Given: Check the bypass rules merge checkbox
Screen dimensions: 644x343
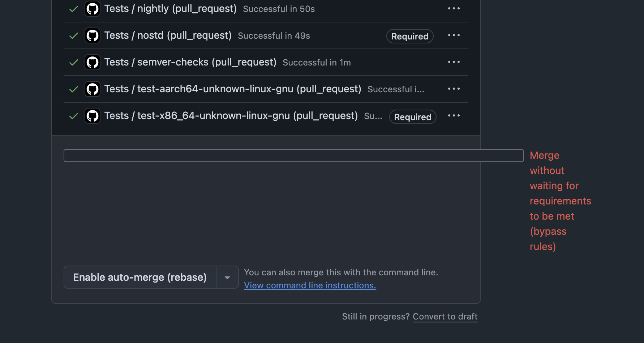Looking at the screenshot, I should [293, 156].
